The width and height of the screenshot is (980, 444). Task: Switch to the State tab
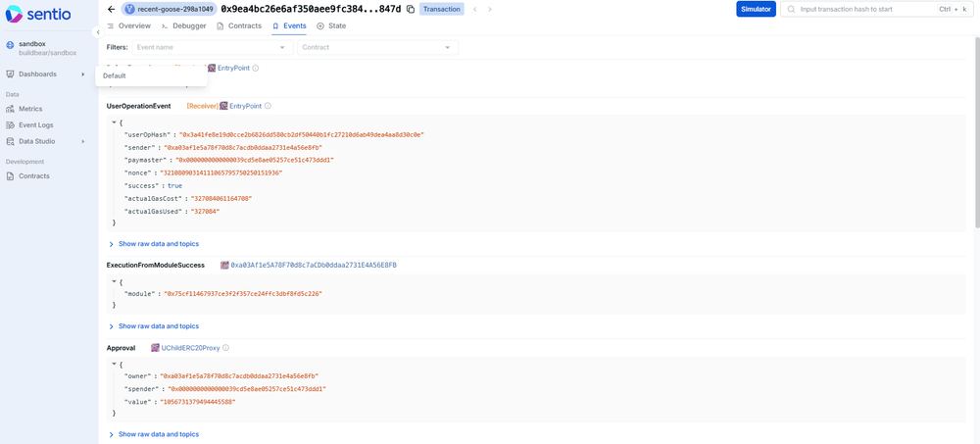pos(331,26)
